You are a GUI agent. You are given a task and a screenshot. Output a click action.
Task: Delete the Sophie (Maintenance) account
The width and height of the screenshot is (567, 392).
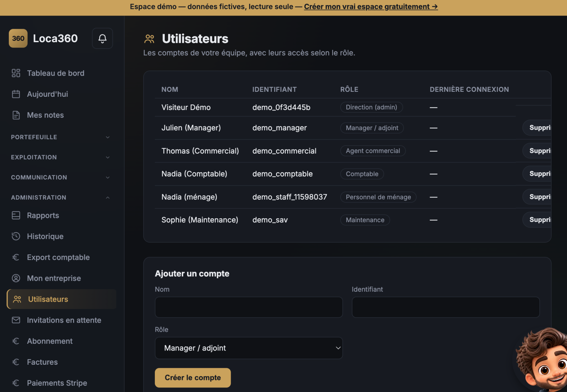537,220
